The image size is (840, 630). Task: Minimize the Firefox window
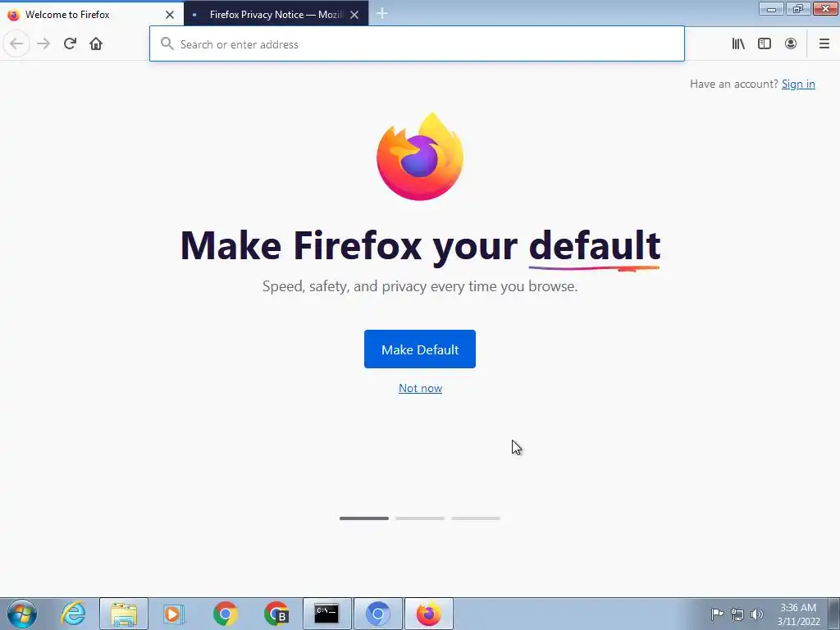click(x=771, y=9)
